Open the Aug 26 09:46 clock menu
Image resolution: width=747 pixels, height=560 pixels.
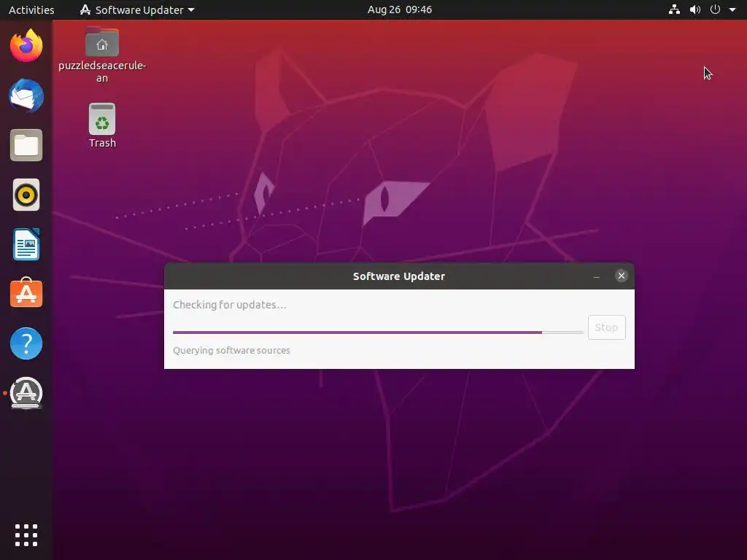[400, 9]
